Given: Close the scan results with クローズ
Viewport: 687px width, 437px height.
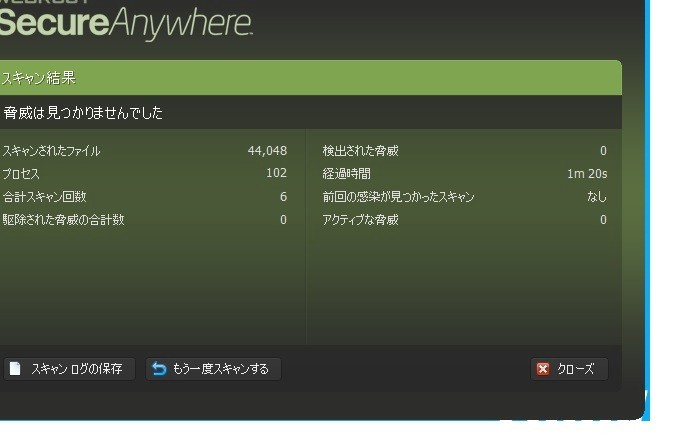Looking at the screenshot, I should (x=569, y=369).
